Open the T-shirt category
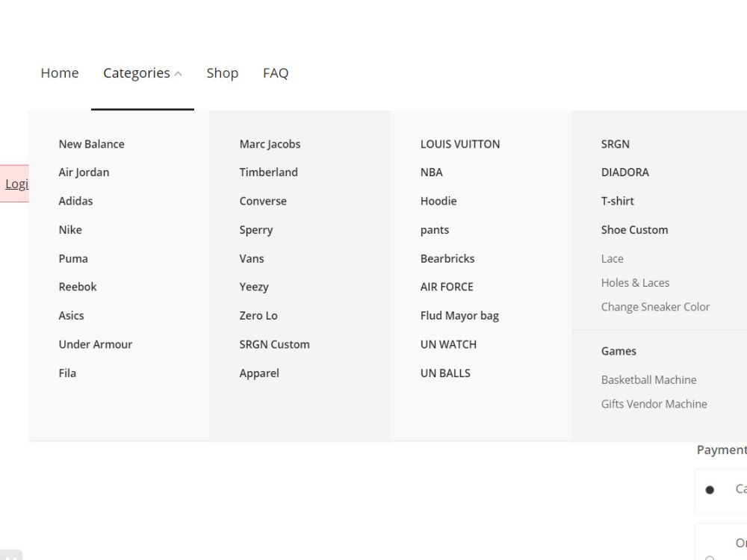This screenshot has height=560, width=747. point(618,201)
